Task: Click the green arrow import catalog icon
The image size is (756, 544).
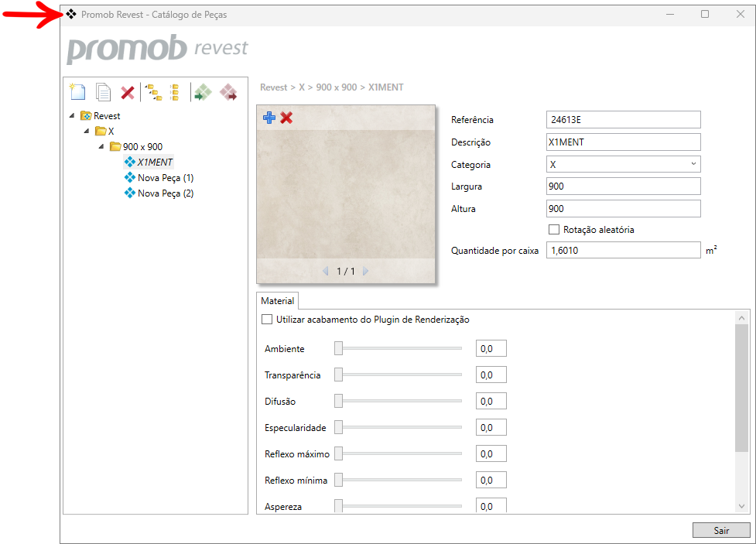Action: 202,93
